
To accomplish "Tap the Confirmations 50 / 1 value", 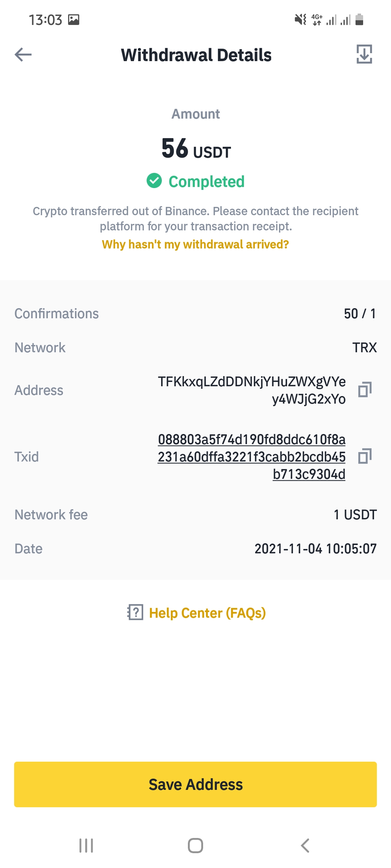I will (360, 314).
